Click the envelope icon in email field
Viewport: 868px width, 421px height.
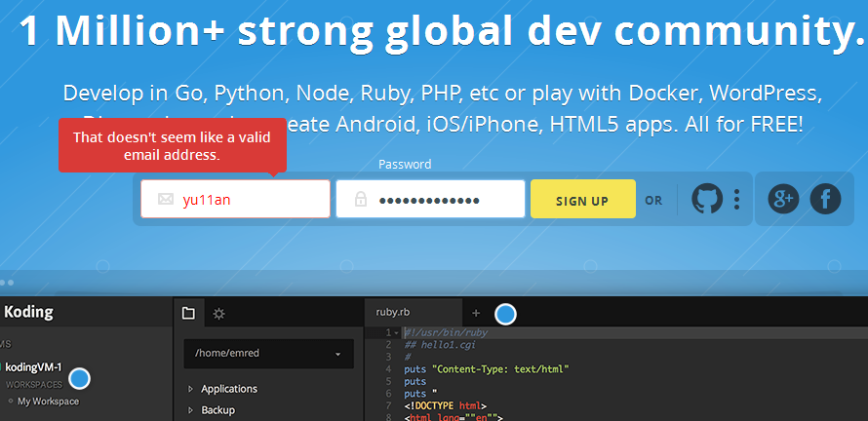tap(166, 199)
